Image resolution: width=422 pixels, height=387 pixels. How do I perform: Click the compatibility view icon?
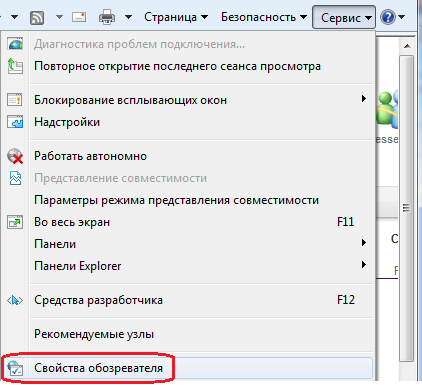pos(15,178)
